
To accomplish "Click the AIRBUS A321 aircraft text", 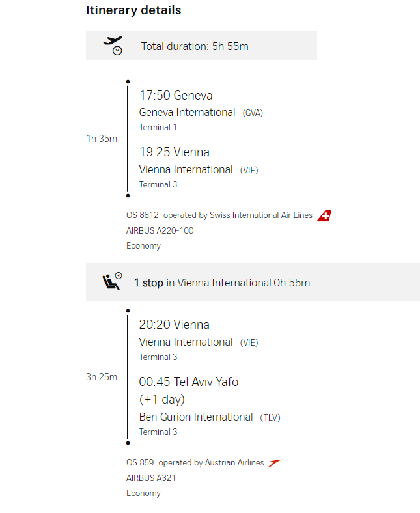I will tap(151, 478).
